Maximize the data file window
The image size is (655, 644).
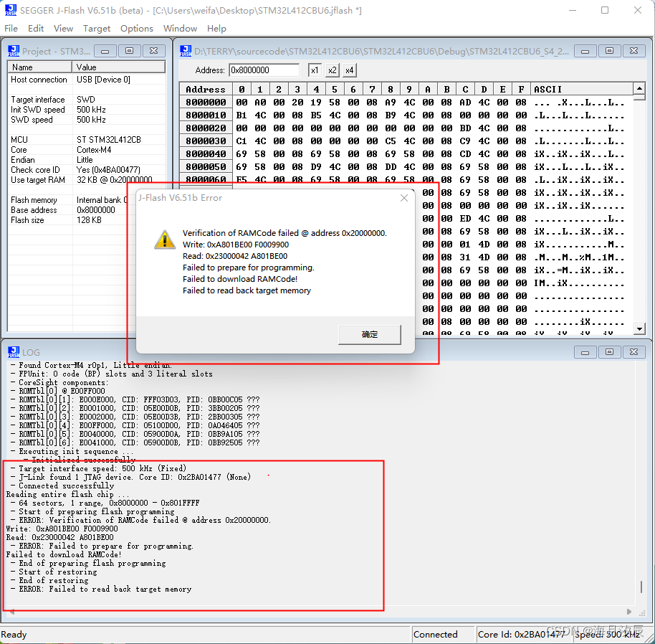609,51
